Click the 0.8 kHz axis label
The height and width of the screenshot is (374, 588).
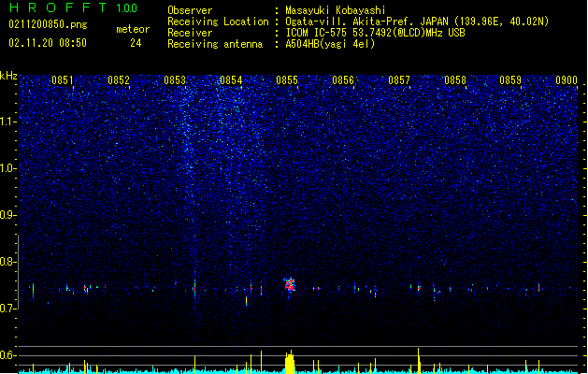(8, 262)
